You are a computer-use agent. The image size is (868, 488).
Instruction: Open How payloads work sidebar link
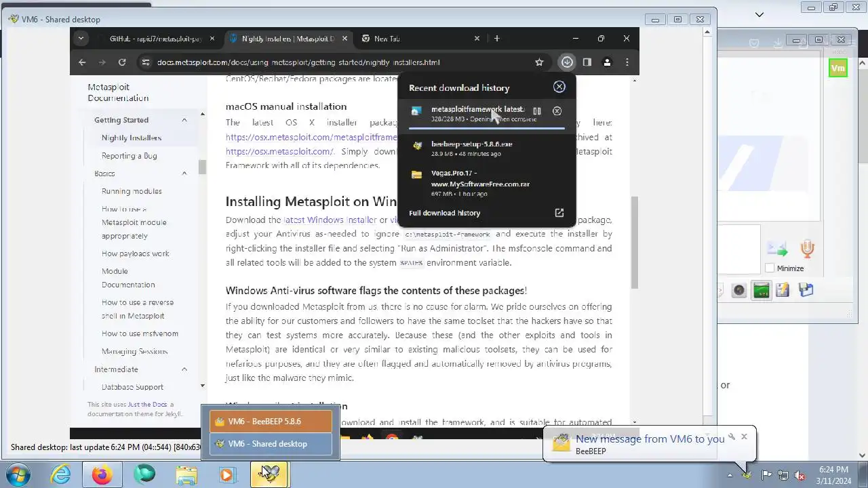tap(136, 253)
